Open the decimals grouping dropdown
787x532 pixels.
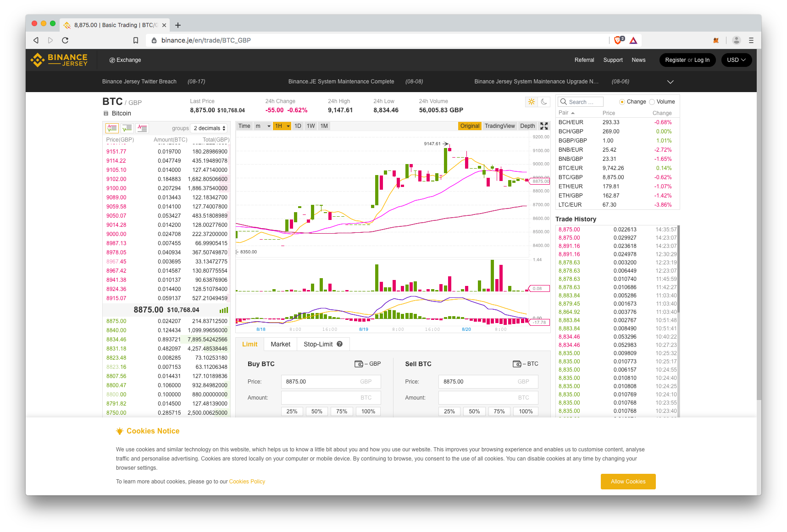click(210, 128)
